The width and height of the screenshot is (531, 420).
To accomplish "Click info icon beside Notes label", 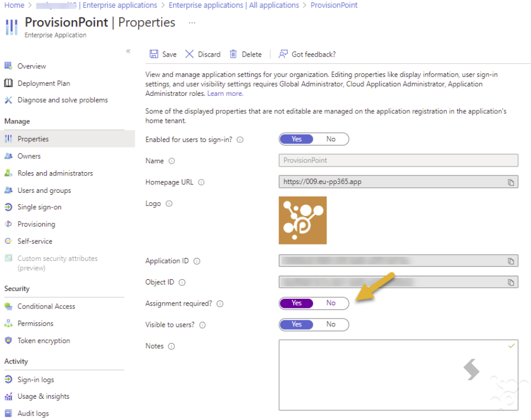I will pyautogui.click(x=172, y=347).
